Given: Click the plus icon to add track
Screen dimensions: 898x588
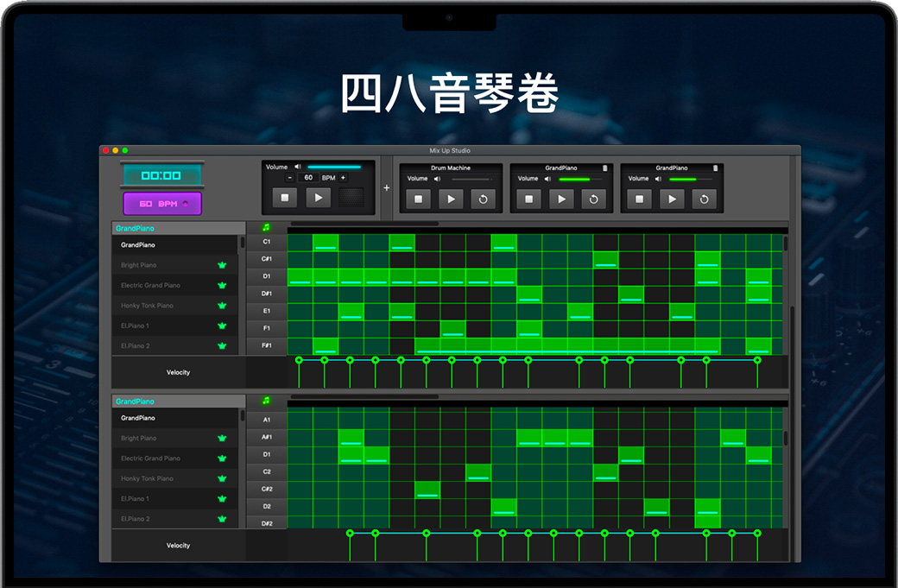Looking at the screenshot, I should (x=386, y=187).
